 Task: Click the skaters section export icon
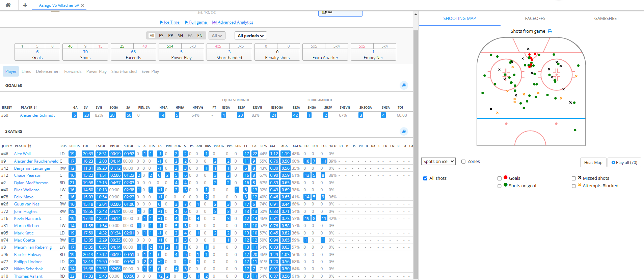pos(404,131)
